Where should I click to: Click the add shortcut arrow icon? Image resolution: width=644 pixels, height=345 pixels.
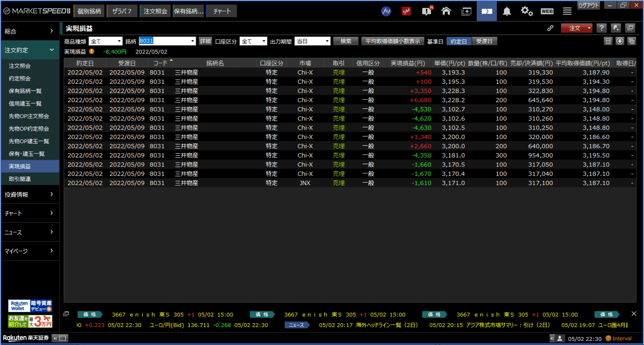click(x=616, y=28)
